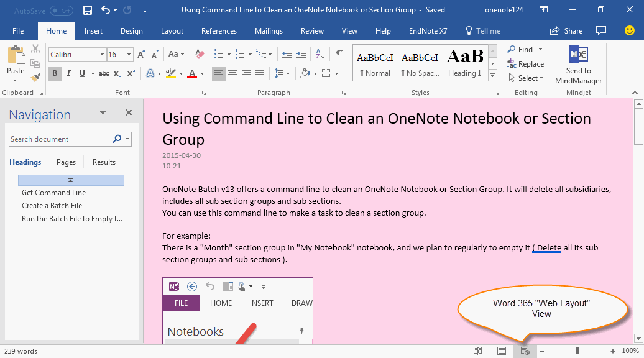Clear all formatting with eraser icon
This screenshot has height=358, width=644.
pyautogui.click(x=200, y=54)
